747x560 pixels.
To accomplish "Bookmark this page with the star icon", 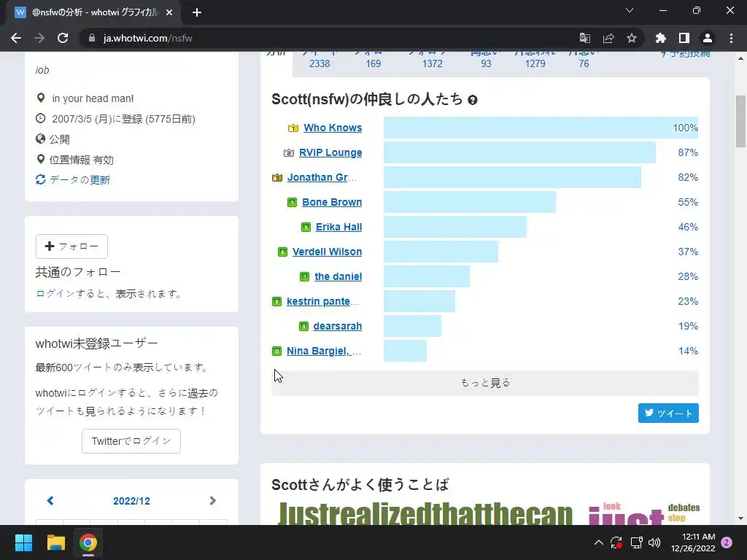I will tap(632, 38).
